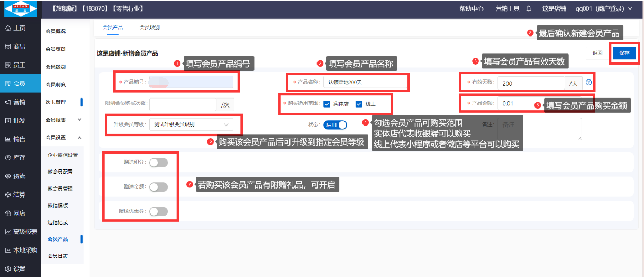Viewport: 644px width, 277px height.
Task: Uncheck the 实体店 checkbox
Action: click(x=327, y=104)
